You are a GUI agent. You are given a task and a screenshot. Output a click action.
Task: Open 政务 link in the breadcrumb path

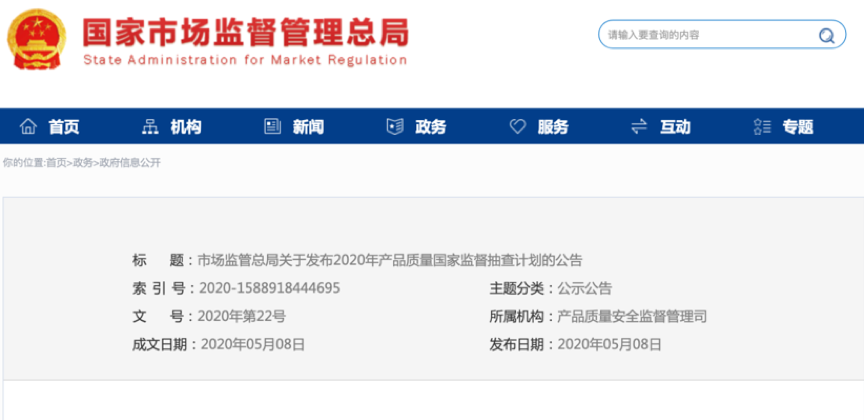coord(83,163)
